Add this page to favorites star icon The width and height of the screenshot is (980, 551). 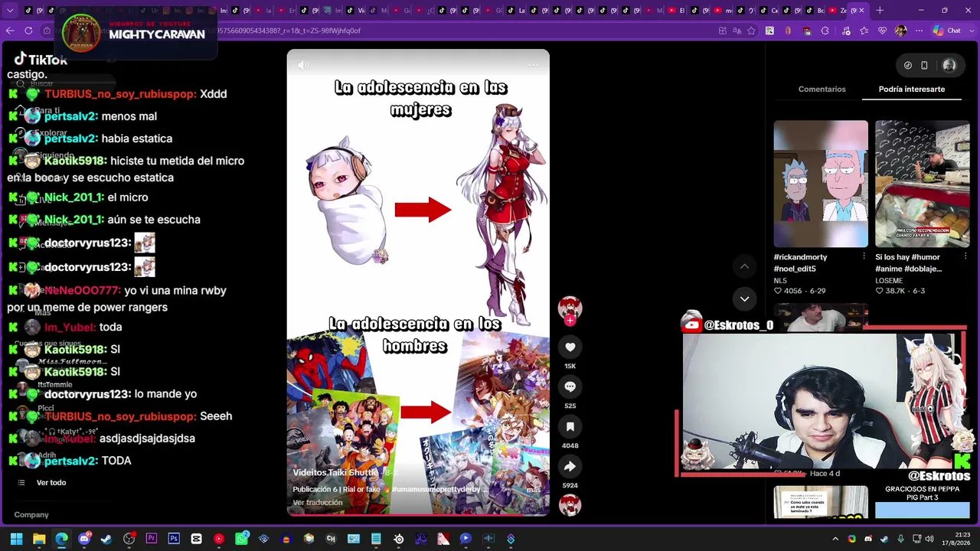click(751, 31)
